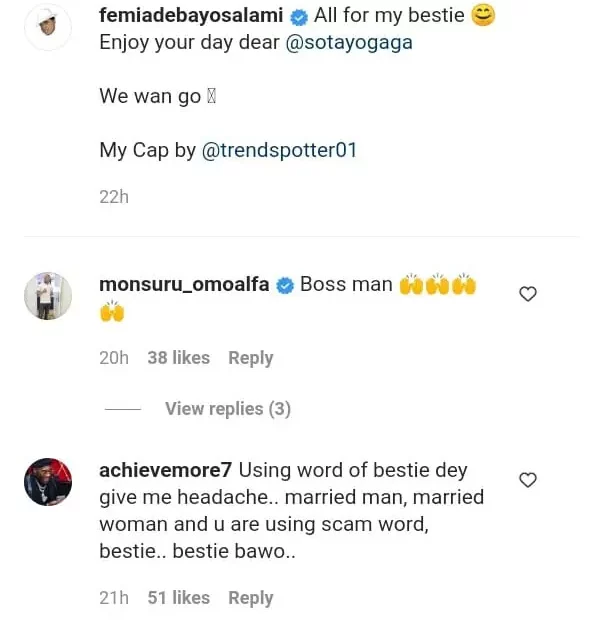Open monsuru_omoalfa username link
The image size is (600, 630).
185,285
